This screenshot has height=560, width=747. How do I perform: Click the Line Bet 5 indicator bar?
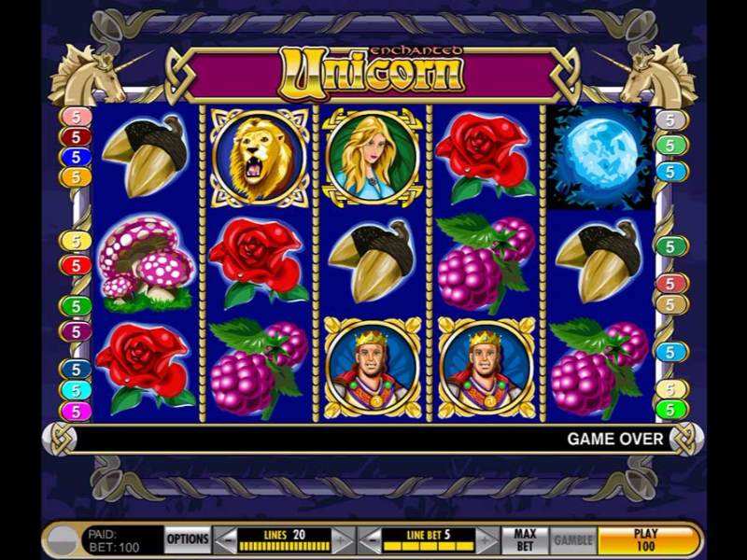429,540
